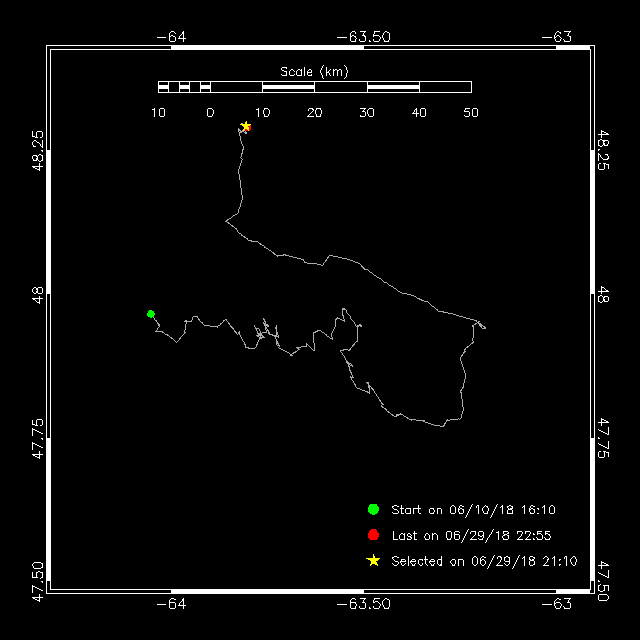Click the yellow star marker on the track
Viewport: 640px width, 640px height.
[245, 126]
